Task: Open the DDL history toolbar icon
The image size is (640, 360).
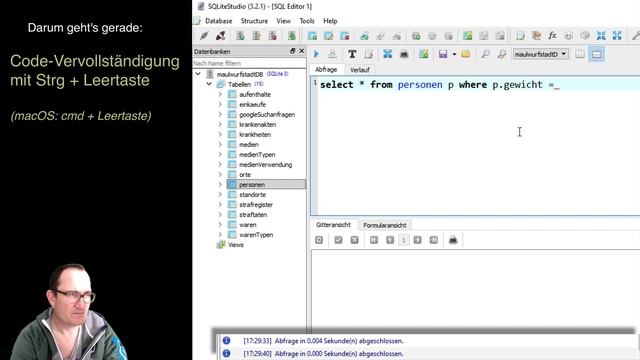Action: coord(536,36)
